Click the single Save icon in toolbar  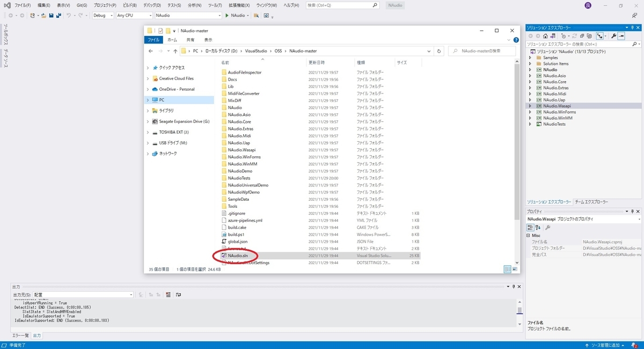51,16
